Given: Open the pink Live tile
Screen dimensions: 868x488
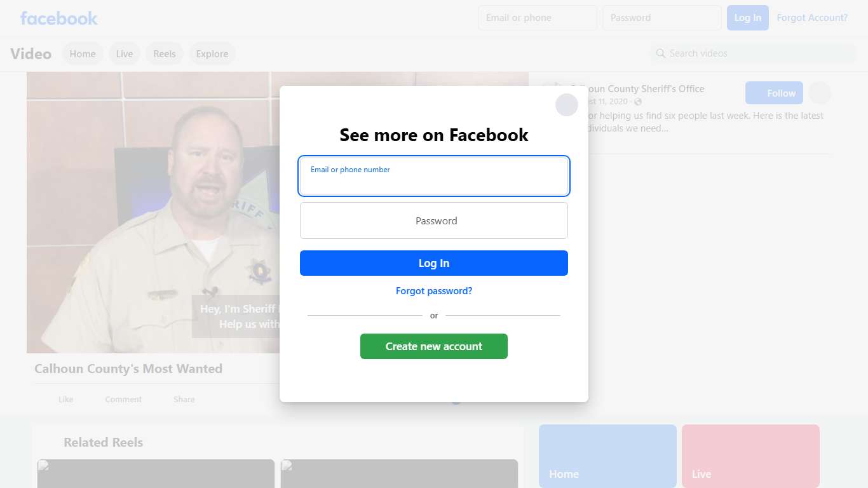Looking at the screenshot, I should [x=750, y=456].
